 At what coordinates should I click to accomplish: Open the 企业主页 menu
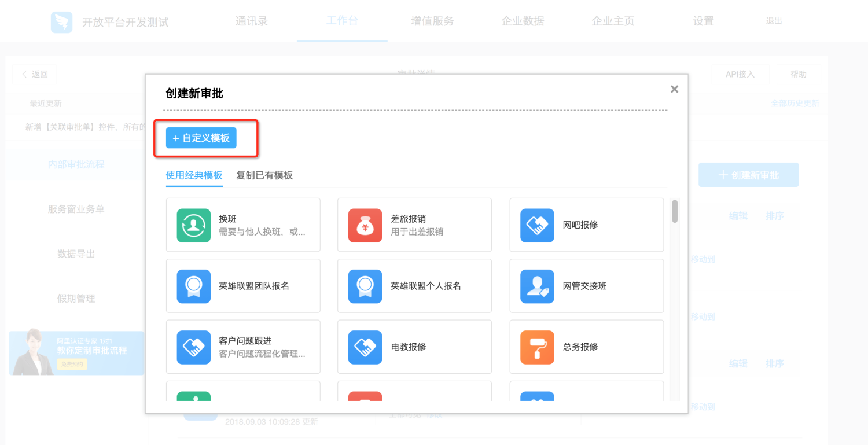(x=613, y=21)
